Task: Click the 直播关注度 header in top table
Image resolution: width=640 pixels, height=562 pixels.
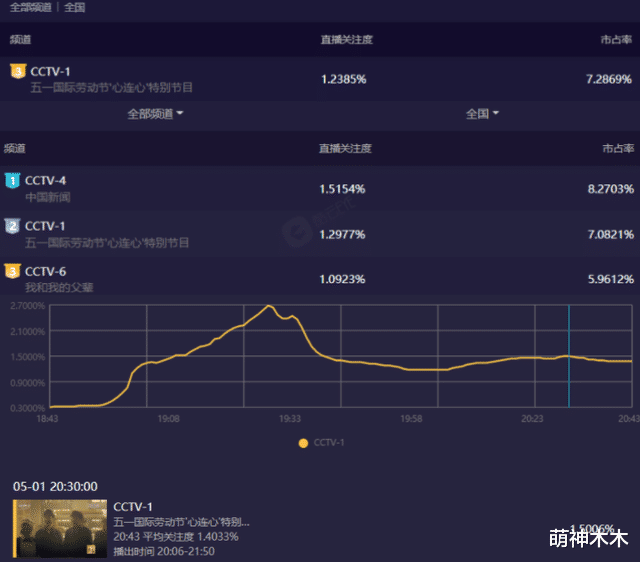Action: coord(347,40)
